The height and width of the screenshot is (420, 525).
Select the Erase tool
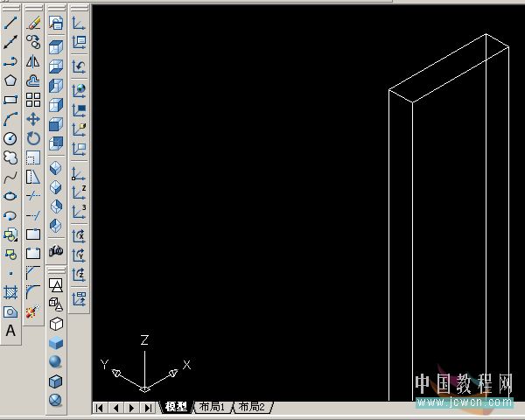(33, 23)
